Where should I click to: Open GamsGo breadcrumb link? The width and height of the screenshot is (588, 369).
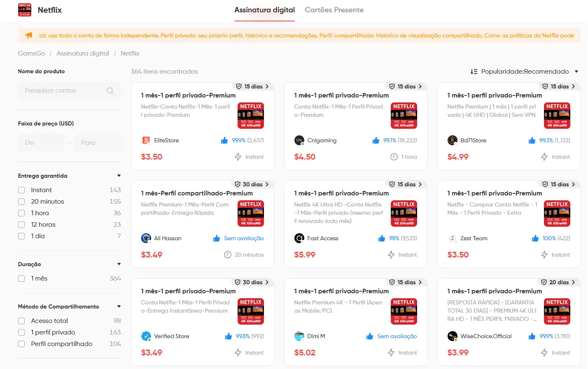point(31,53)
